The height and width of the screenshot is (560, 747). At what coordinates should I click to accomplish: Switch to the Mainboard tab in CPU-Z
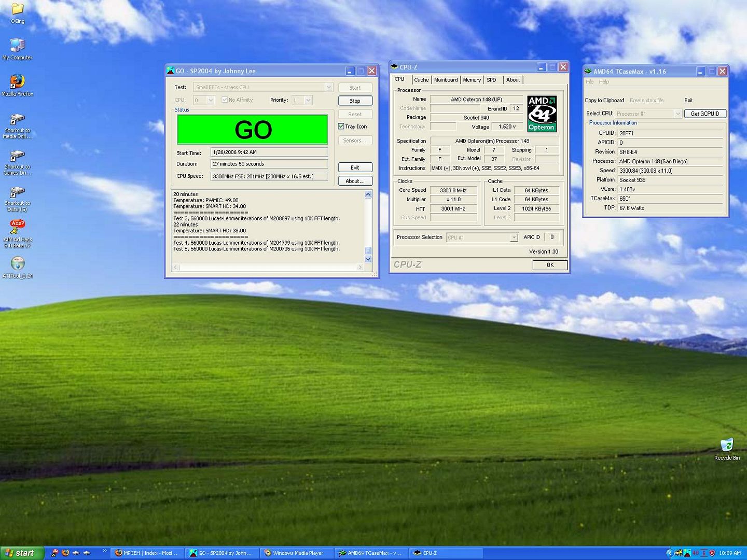[x=446, y=80]
